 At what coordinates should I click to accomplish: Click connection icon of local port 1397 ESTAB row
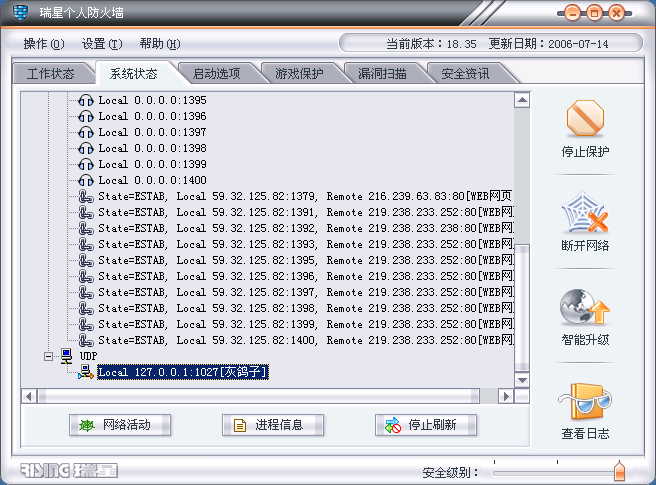pos(86,293)
